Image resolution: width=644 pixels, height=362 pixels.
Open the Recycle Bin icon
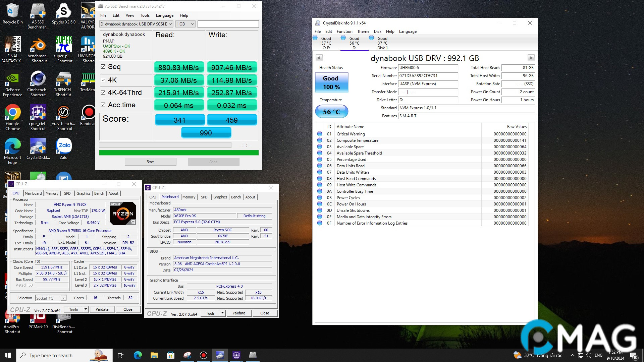coord(12,11)
